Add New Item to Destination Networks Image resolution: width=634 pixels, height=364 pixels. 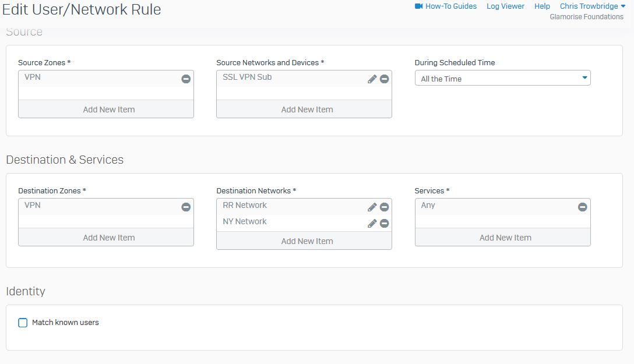coord(307,241)
